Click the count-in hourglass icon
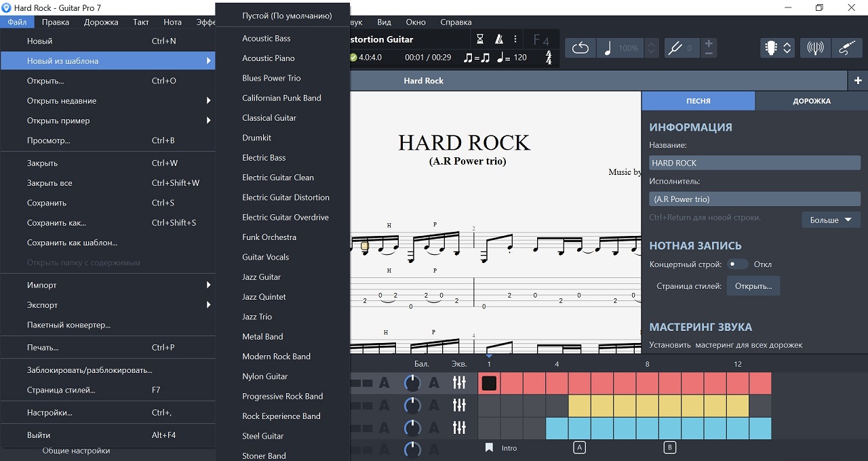 [480, 39]
